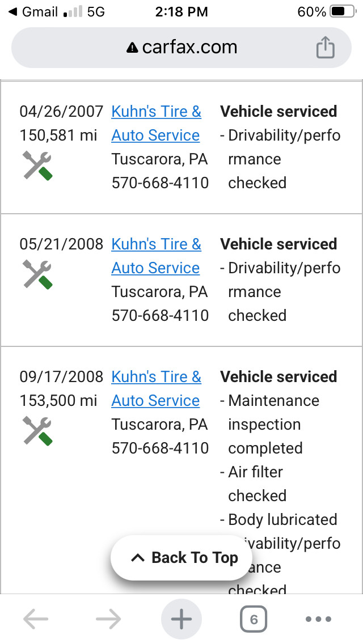Tap service wrench icon for 09/17/2008 record
This screenshot has height=644, width=363.
click(x=37, y=430)
